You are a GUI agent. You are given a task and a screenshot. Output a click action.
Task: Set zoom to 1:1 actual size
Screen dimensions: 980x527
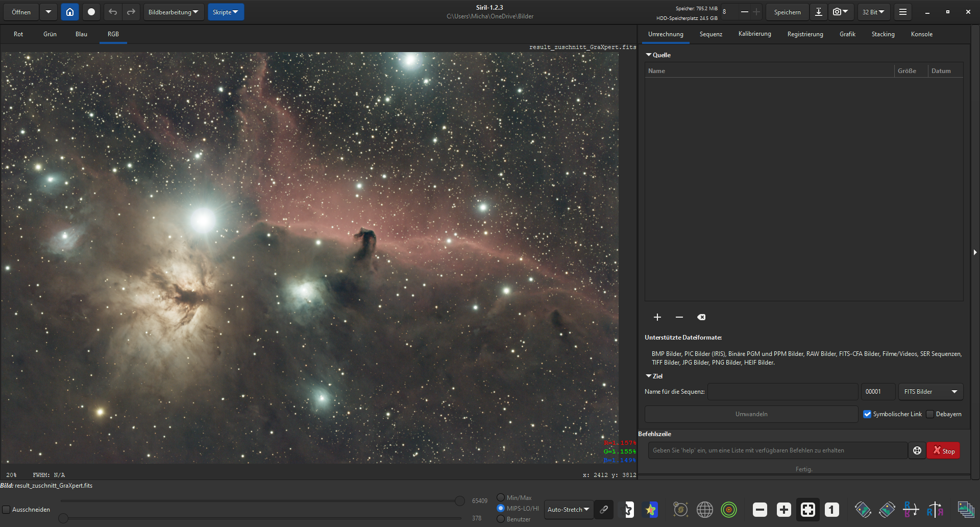tap(832, 510)
